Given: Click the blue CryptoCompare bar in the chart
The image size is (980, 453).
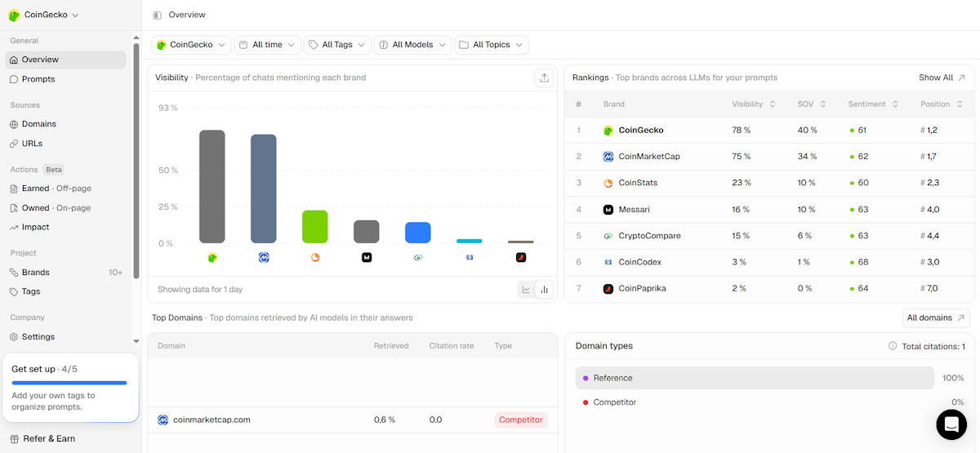Looking at the screenshot, I should [418, 233].
